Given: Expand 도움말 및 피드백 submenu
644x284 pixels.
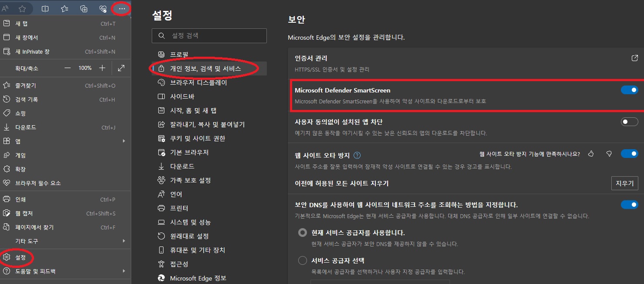Looking at the screenshot, I should (65, 271).
